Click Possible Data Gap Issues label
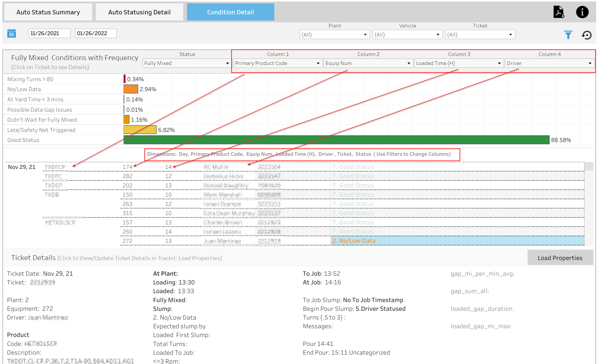The image size is (599, 364). (x=40, y=110)
